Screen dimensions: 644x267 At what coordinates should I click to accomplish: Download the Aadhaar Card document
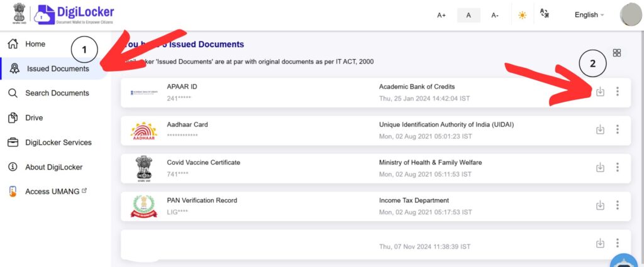click(600, 129)
